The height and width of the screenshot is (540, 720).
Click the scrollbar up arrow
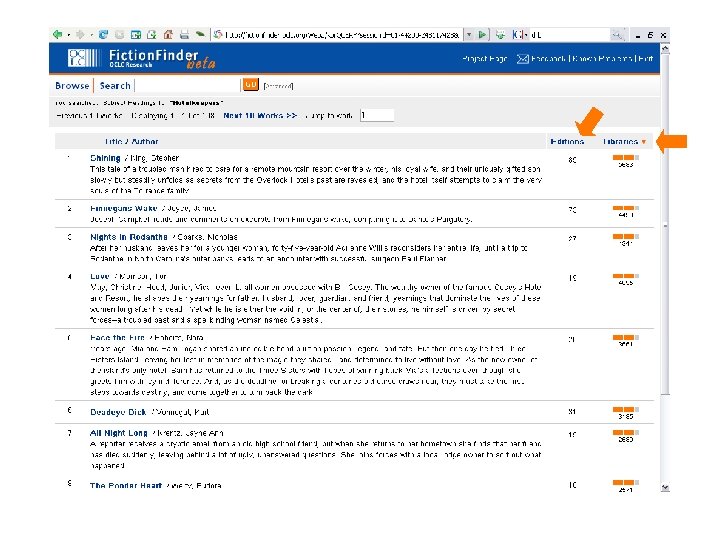(x=665, y=48)
